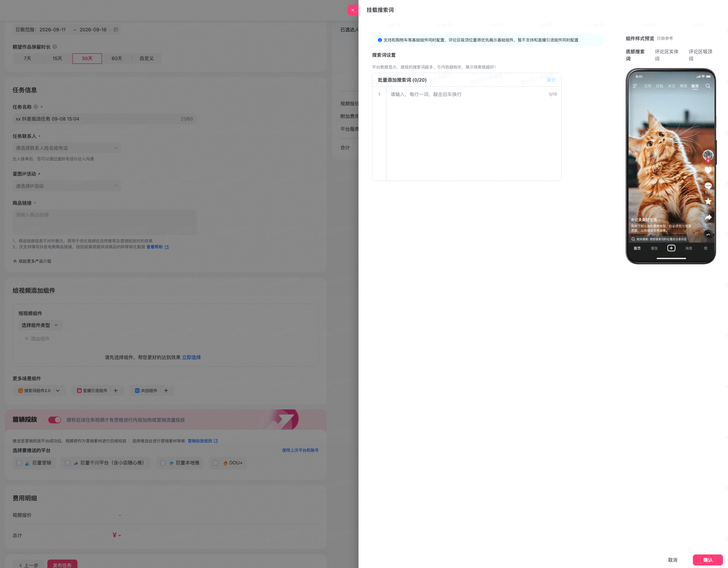Click the external link icon after 营销投放规则
Image resolution: width=728 pixels, height=568 pixels.
(x=216, y=441)
